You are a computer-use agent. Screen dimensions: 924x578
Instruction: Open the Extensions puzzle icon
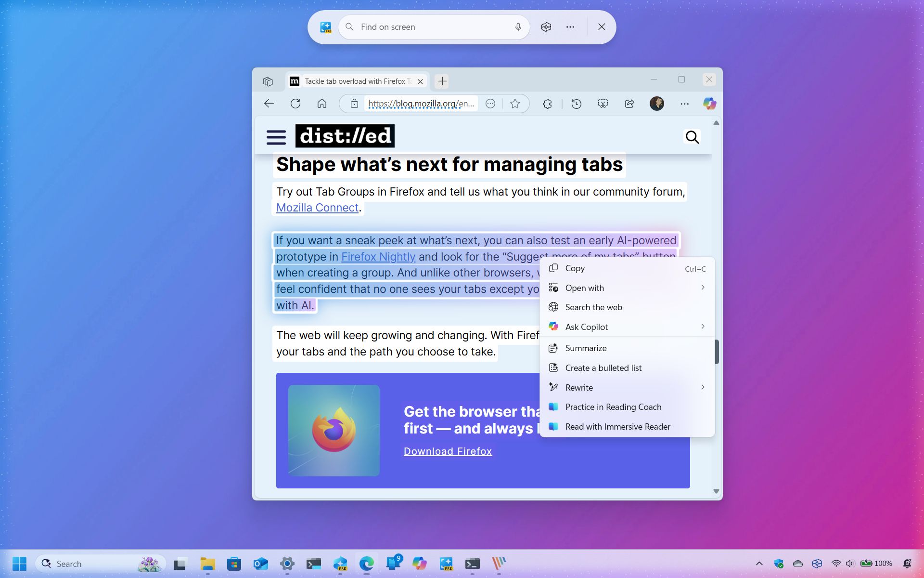[x=547, y=104]
